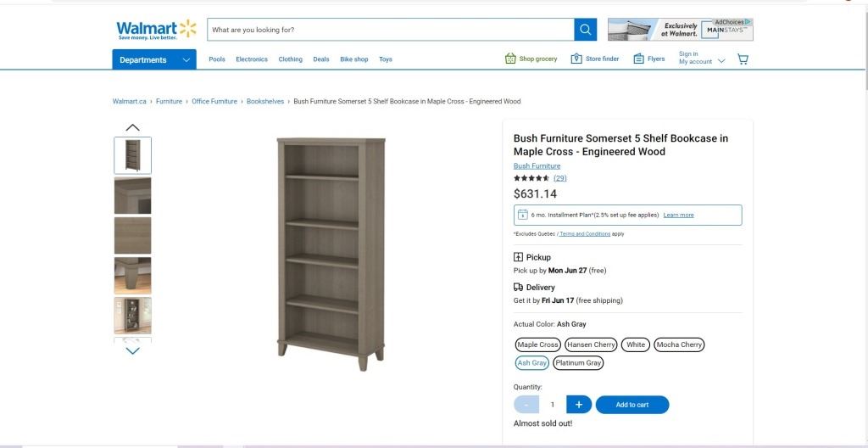The width and height of the screenshot is (868, 448).
Task: Open Store finder map pin icon
Action: [576, 59]
